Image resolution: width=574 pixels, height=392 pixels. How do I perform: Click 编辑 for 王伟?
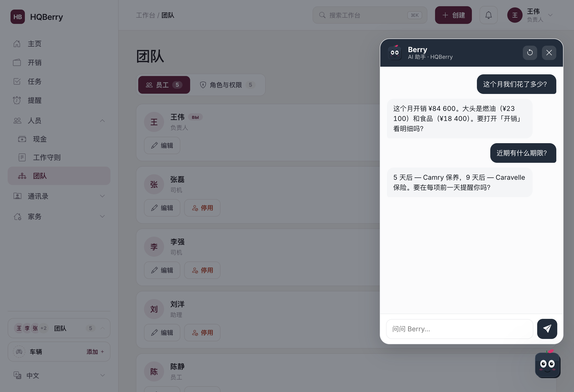click(162, 145)
